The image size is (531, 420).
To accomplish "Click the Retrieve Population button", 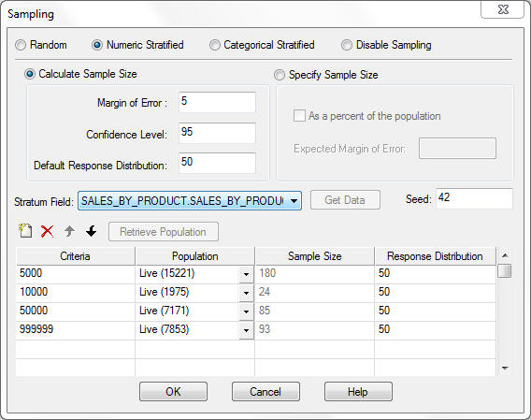I will tap(164, 232).
